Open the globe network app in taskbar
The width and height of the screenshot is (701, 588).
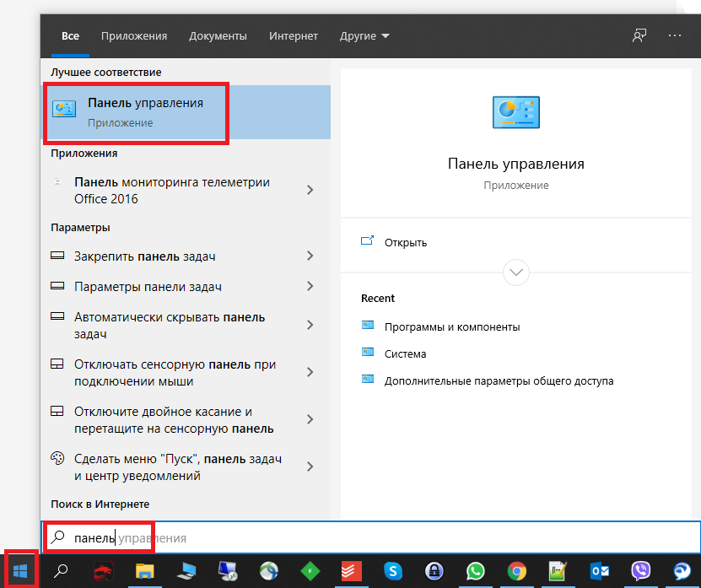(x=269, y=571)
